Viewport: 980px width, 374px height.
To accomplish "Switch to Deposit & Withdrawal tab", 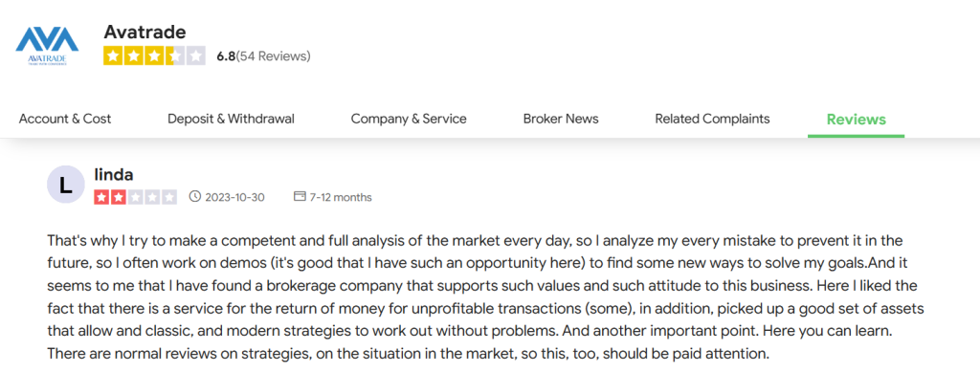I will tap(231, 119).
